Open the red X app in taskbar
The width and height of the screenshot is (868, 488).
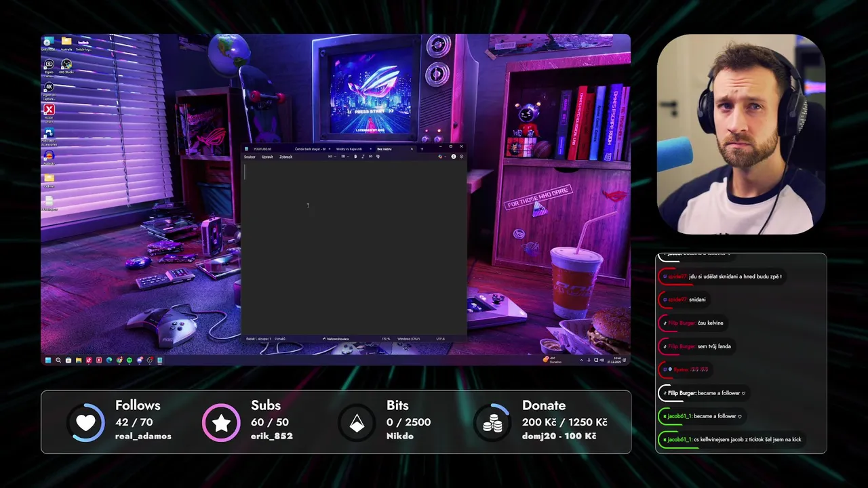point(99,360)
